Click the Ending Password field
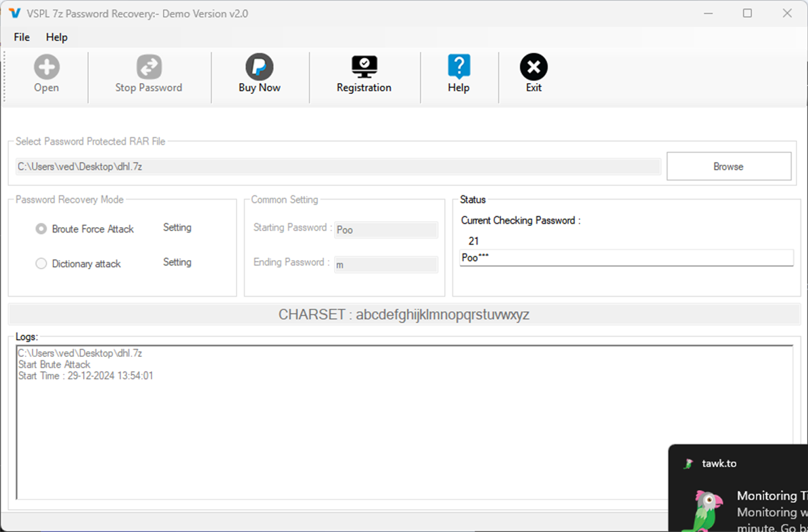The image size is (808, 532). (x=386, y=264)
